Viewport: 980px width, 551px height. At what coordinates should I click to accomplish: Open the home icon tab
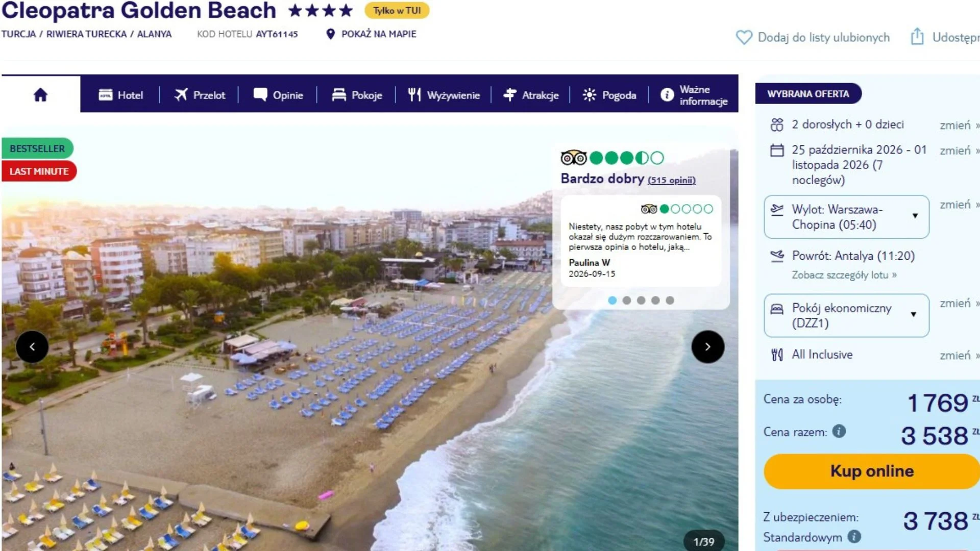(40, 94)
